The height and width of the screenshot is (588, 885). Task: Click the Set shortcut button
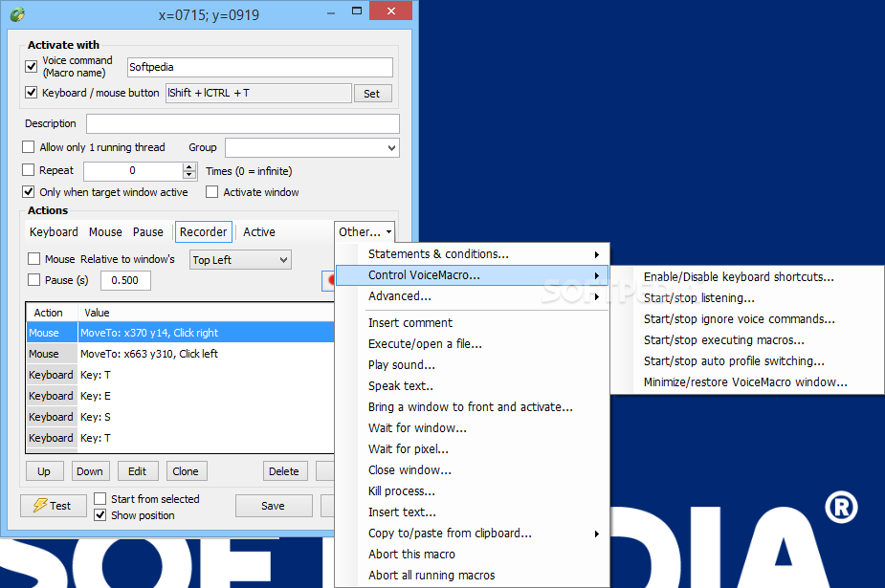pyautogui.click(x=372, y=94)
